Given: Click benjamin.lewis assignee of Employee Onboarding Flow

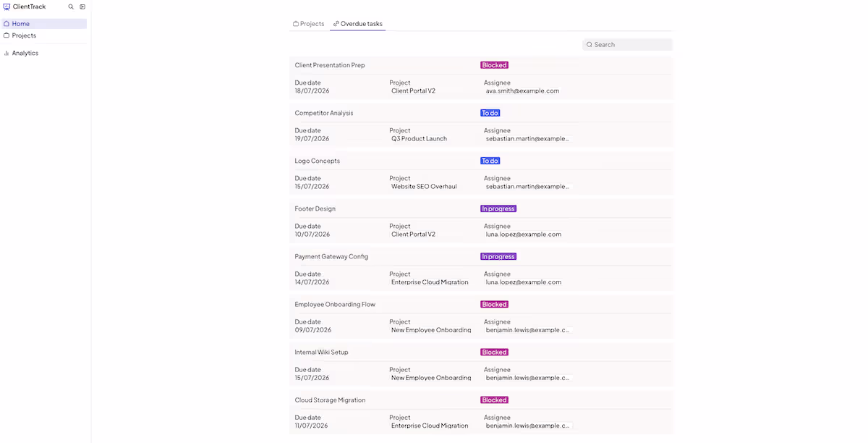Looking at the screenshot, I should tap(528, 330).
